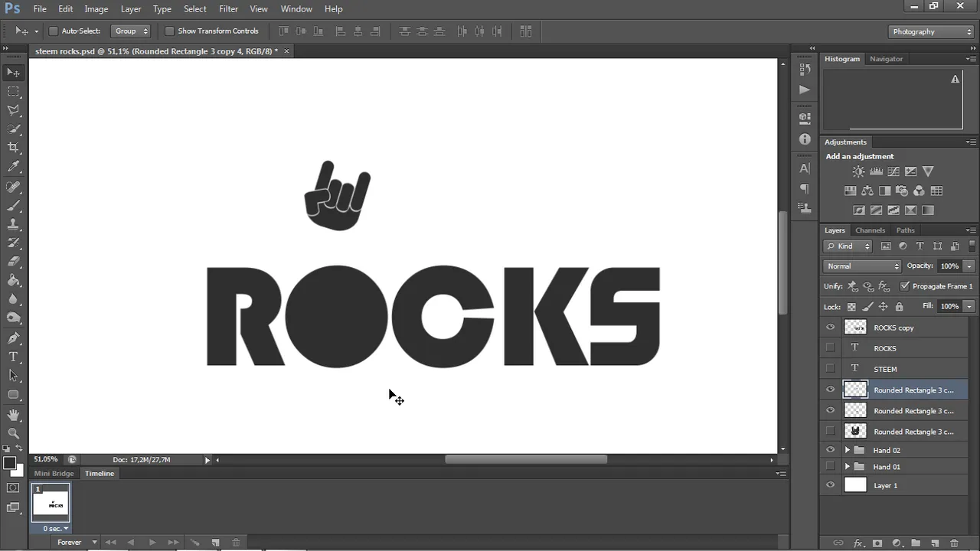Select the Rounded Rectangle shape tool
980x551 pixels.
(x=14, y=395)
